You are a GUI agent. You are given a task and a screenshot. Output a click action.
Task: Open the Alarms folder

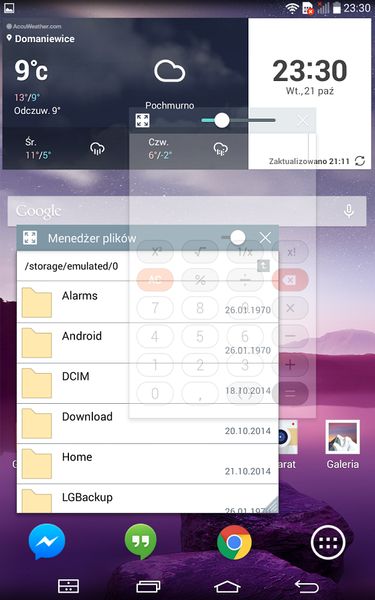click(148, 302)
